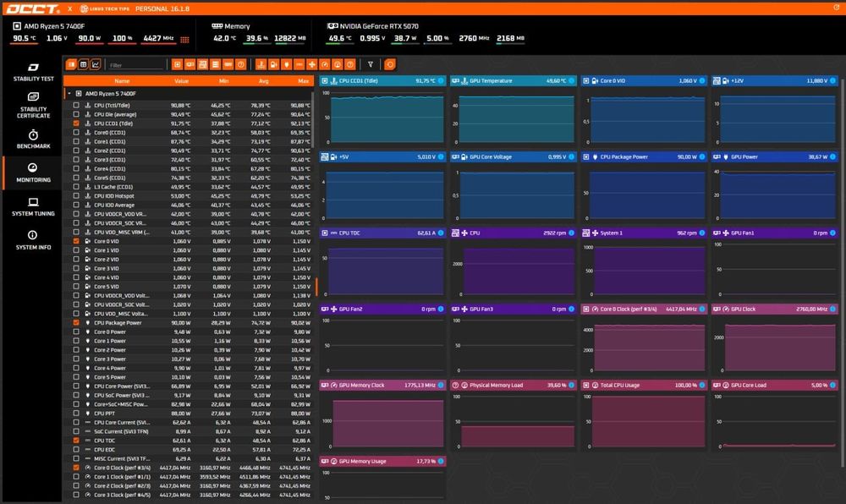Click the icon at the top-right corner of title bar

click(837, 8)
